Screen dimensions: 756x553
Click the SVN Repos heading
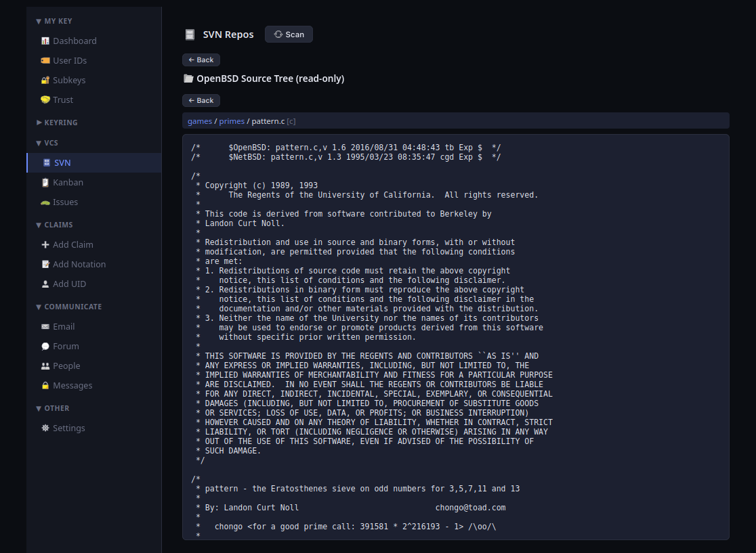228,35
